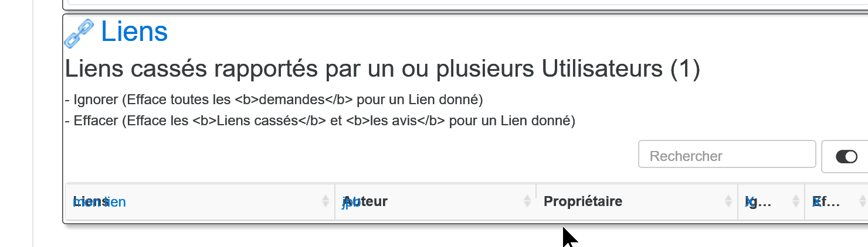Toggle the switch button next to search
Viewport: 868px width, 247px height.
[846, 156]
